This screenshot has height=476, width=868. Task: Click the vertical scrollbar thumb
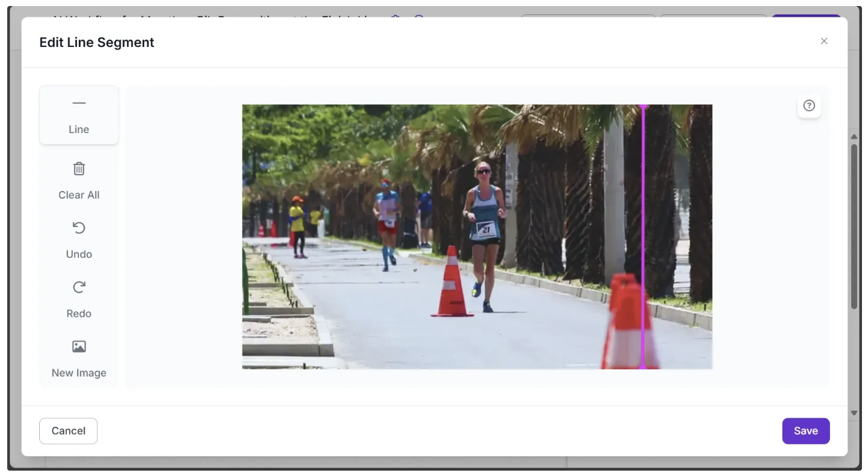tap(854, 227)
